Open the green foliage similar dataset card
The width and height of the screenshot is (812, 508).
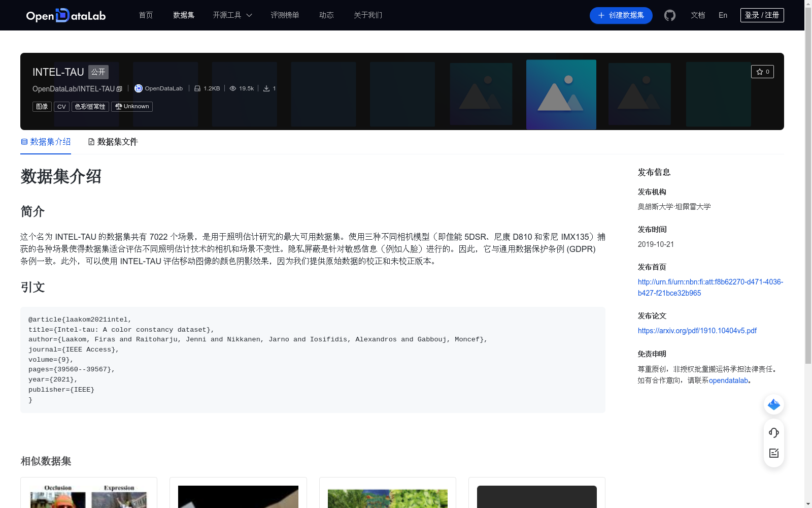tap(388, 493)
